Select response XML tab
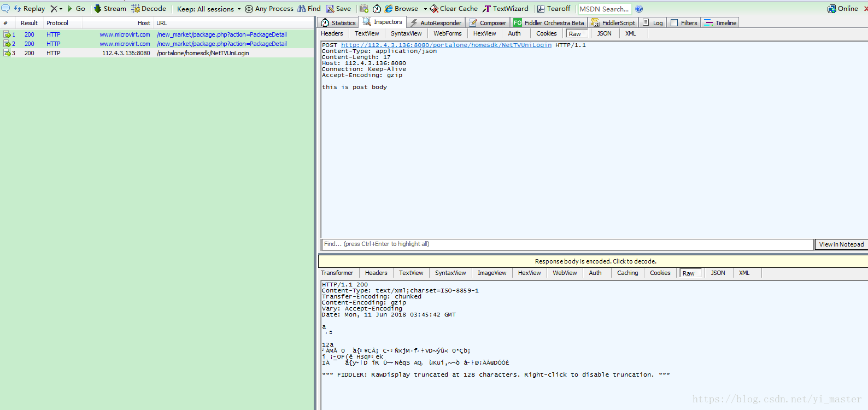The image size is (868, 410). click(744, 273)
